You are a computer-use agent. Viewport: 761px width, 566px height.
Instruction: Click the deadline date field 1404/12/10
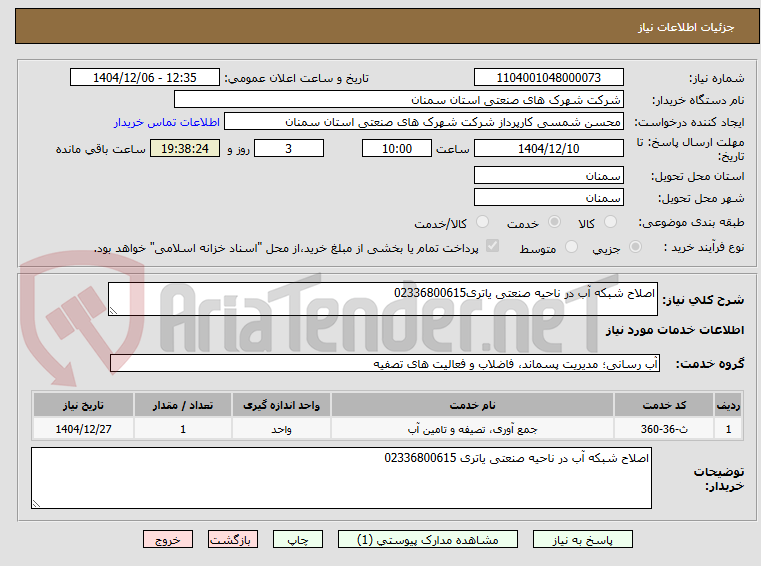point(548,149)
